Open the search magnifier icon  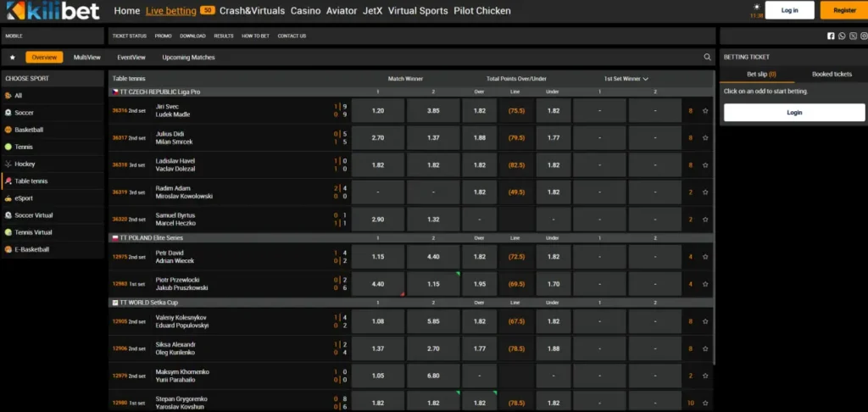tap(707, 57)
